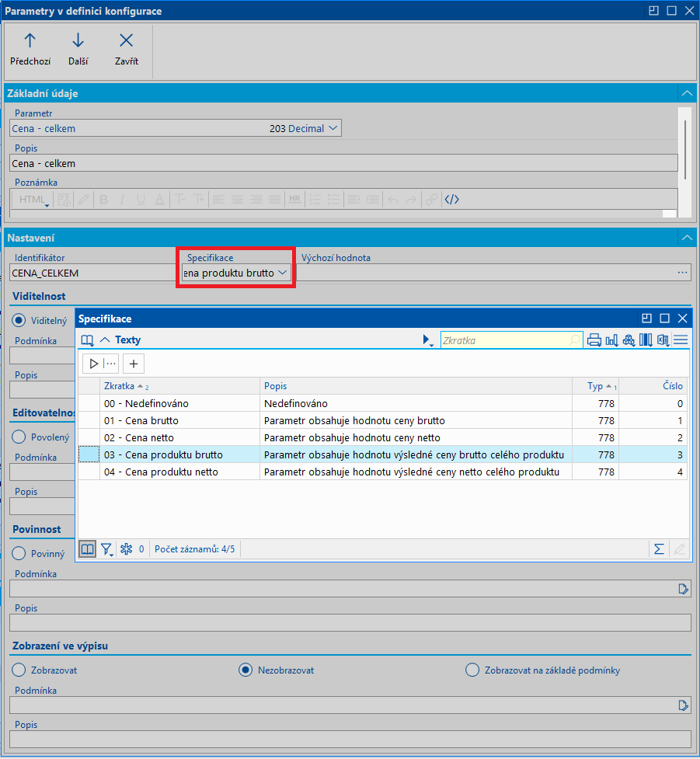Screen dimensions: 700x759
Task: Collapse the Nastavení section
Action: pos(687,238)
